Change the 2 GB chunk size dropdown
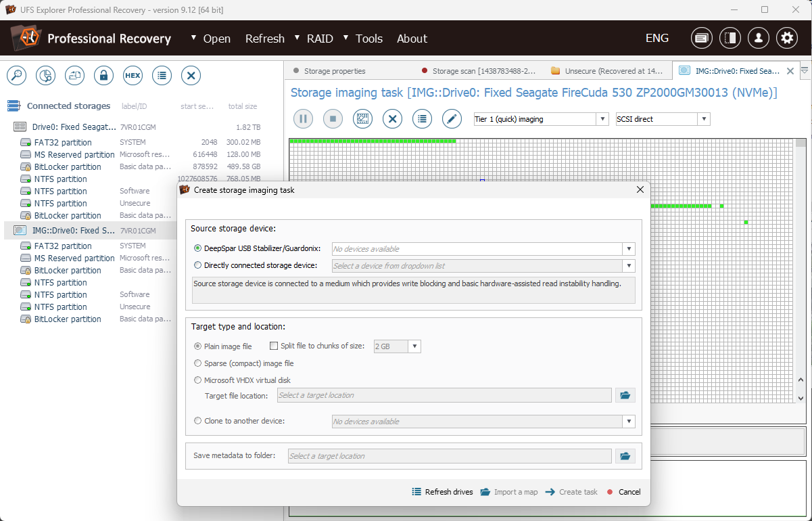The image size is (812, 521). (414, 346)
